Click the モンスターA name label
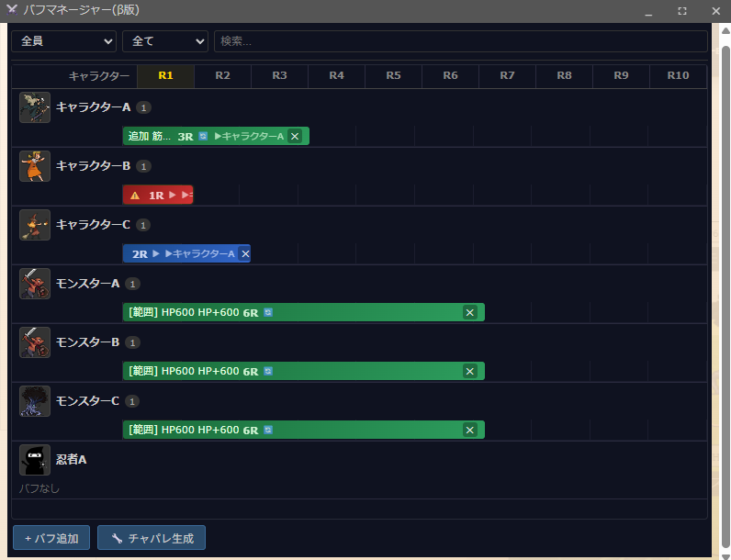 click(x=87, y=284)
